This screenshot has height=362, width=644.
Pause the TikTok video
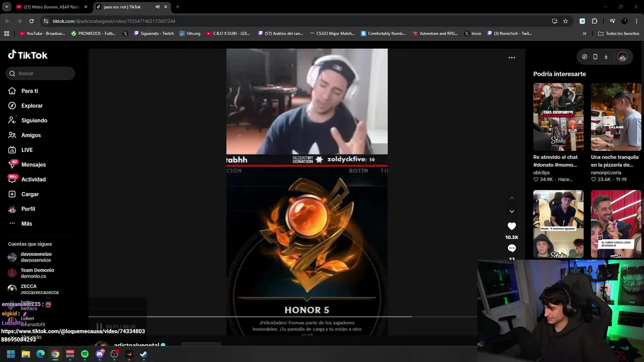pos(99,326)
